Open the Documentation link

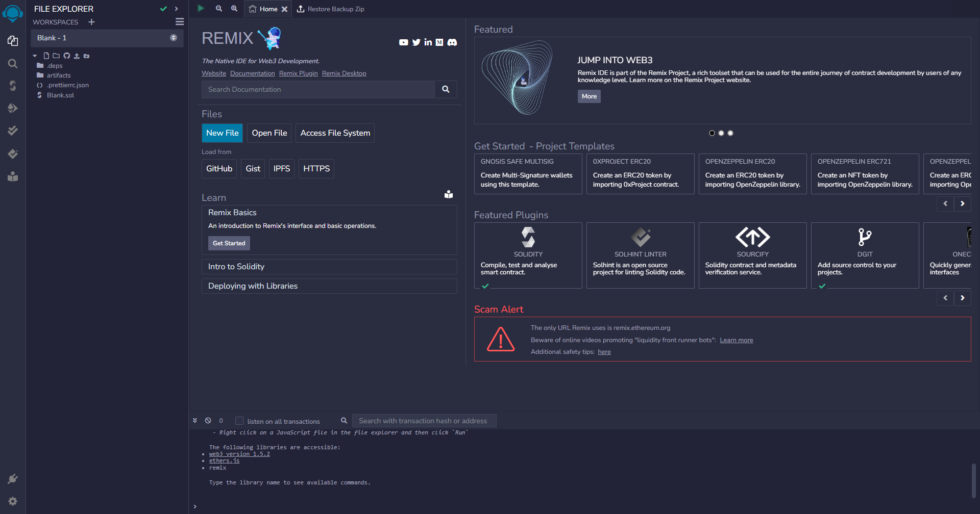(x=252, y=73)
